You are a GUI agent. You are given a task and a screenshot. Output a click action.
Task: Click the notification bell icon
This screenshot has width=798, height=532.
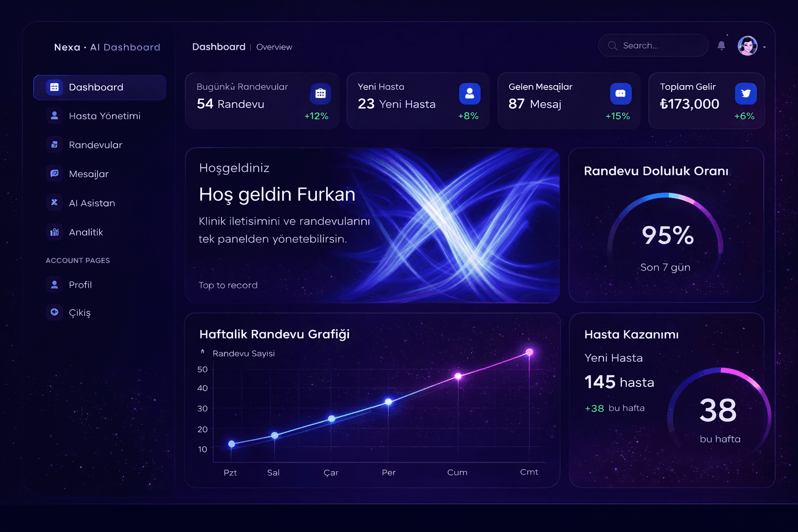(x=721, y=46)
